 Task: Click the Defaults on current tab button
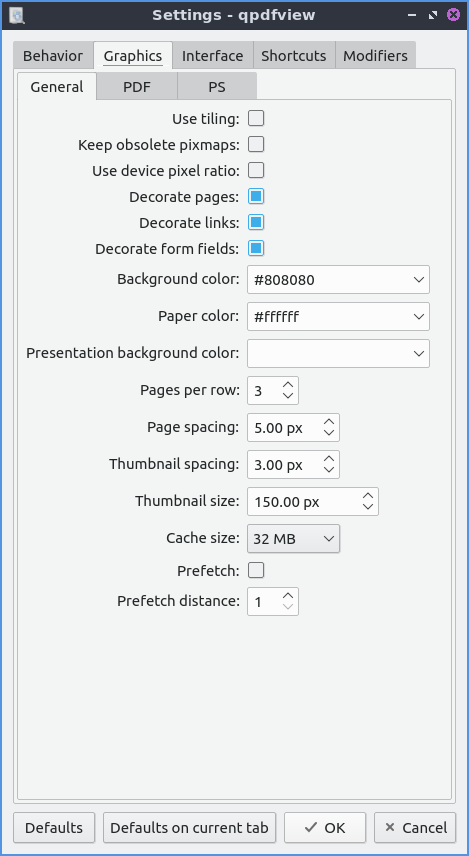(189, 828)
